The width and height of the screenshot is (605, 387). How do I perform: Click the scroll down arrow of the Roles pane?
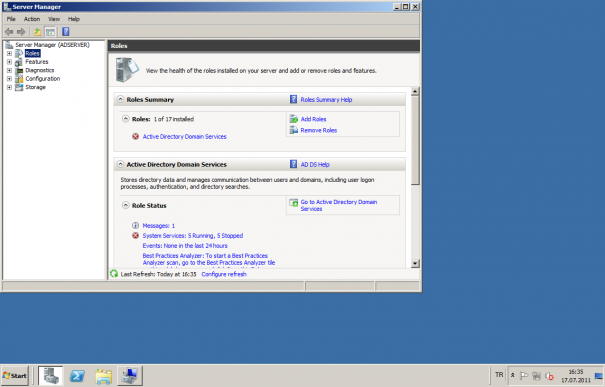point(415,264)
